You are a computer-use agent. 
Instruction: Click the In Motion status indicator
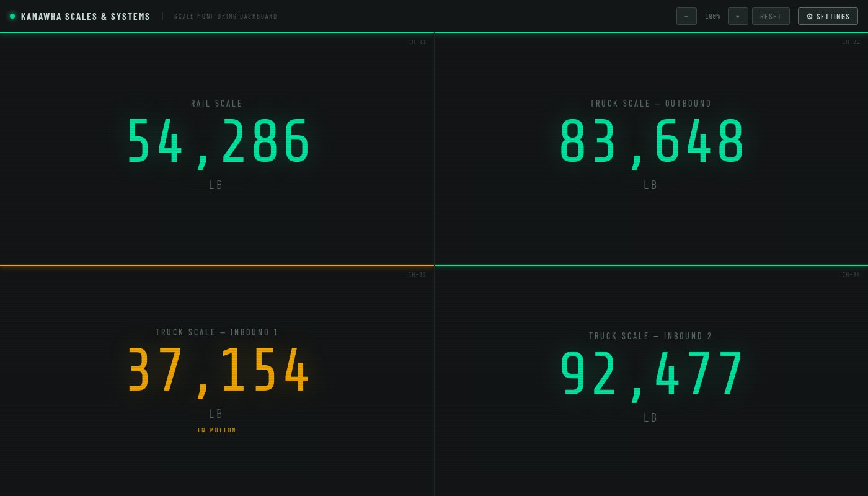pos(217,430)
